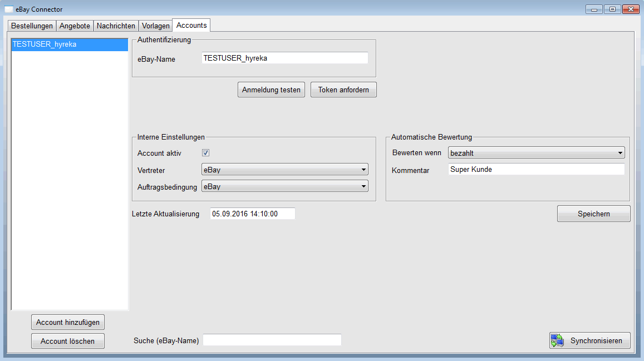This screenshot has width=644, height=361.
Task: Click the Accounts tab
Action: 191,26
